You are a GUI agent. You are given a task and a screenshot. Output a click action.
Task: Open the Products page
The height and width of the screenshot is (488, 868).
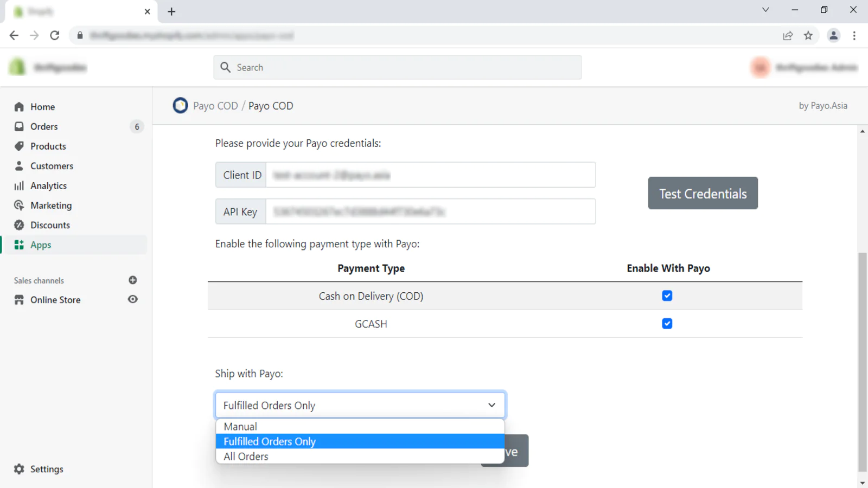48,146
